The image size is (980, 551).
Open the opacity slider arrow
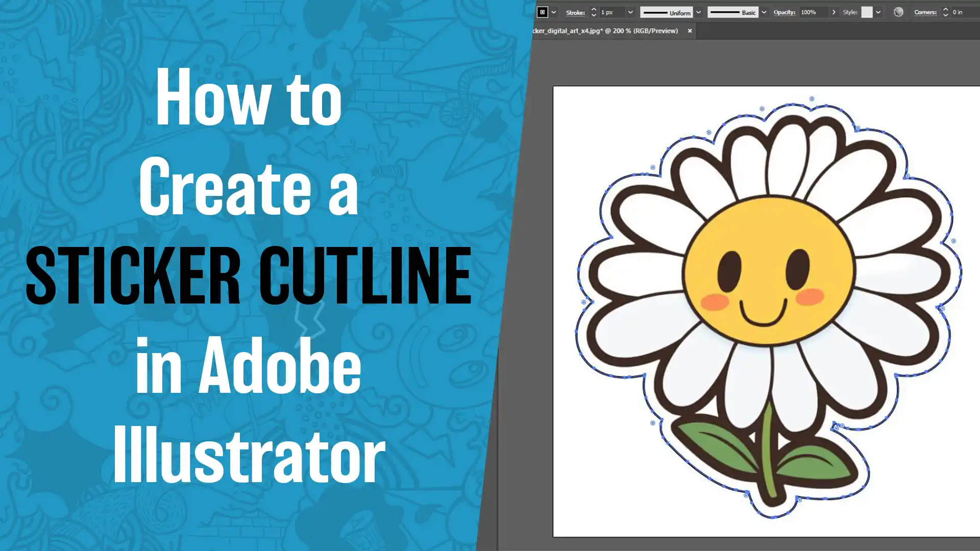[x=834, y=12]
